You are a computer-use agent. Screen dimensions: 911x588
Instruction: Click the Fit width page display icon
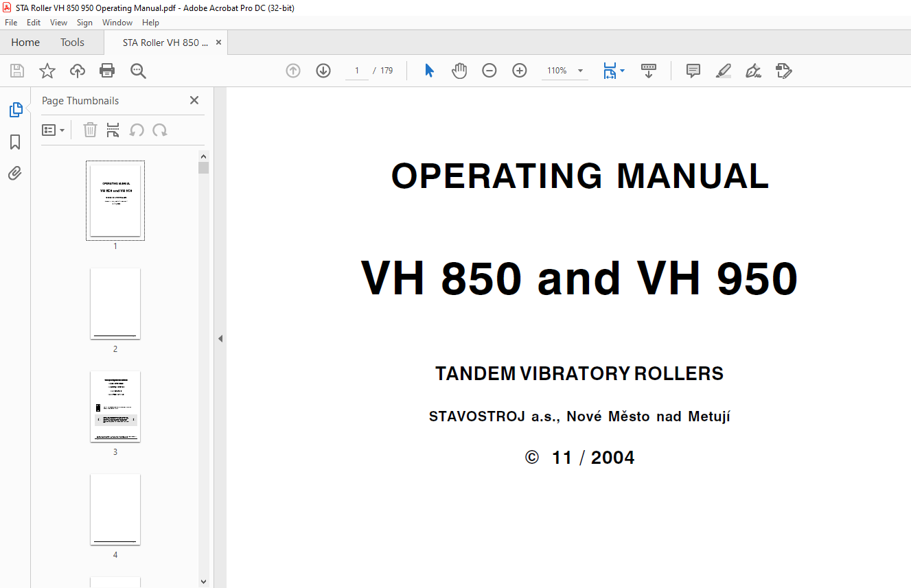[x=610, y=71]
